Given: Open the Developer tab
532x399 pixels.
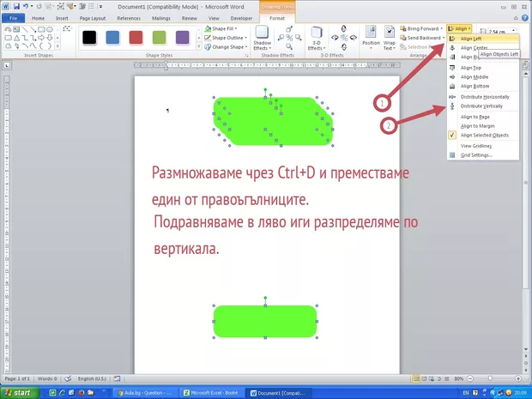Looking at the screenshot, I should [241, 18].
